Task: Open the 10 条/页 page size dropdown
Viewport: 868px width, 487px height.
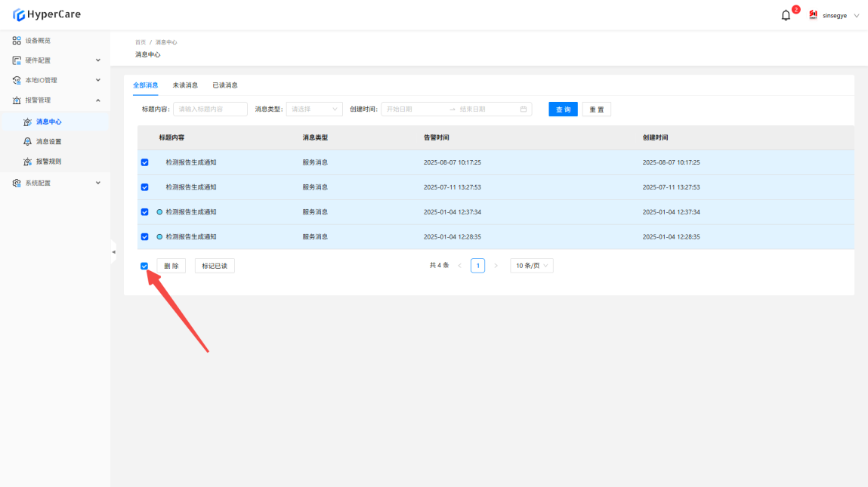Action: (532, 266)
